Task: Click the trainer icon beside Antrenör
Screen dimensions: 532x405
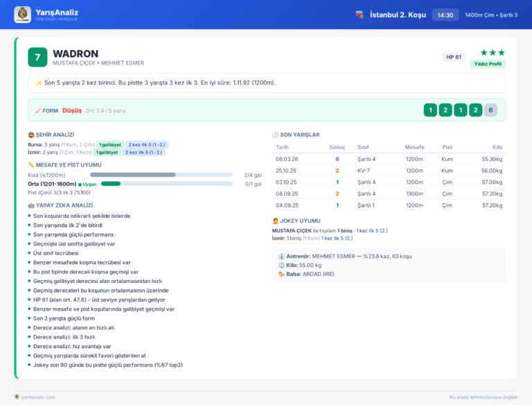Action: point(281,256)
